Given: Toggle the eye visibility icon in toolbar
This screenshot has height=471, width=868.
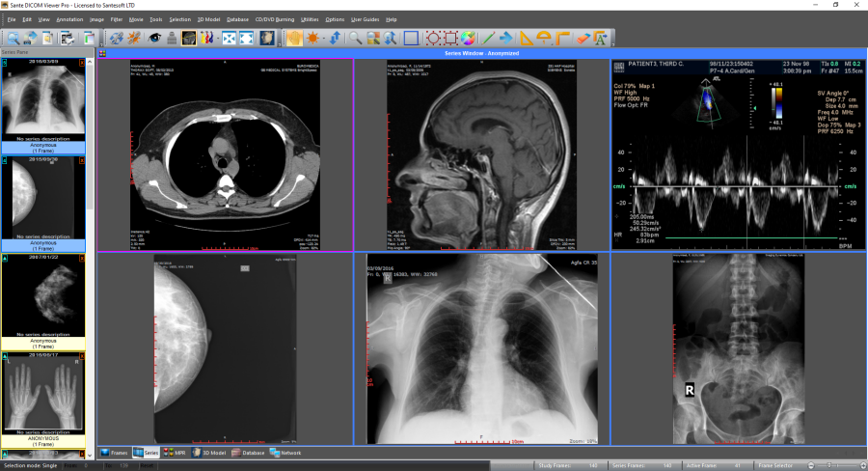Looking at the screenshot, I should (x=154, y=39).
